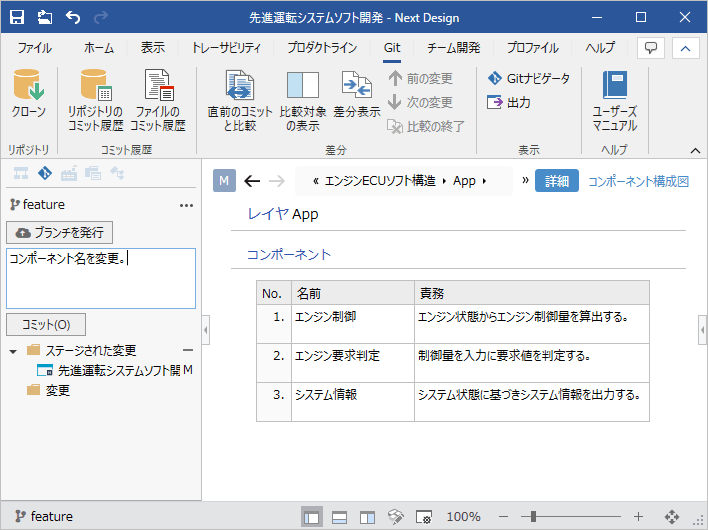Toggle 比較対象の表示 (show comparison target)

[301, 101]
